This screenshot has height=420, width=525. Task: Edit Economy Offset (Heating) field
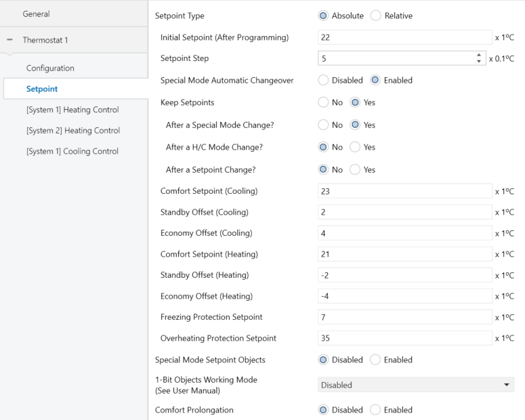pos(405,296)
